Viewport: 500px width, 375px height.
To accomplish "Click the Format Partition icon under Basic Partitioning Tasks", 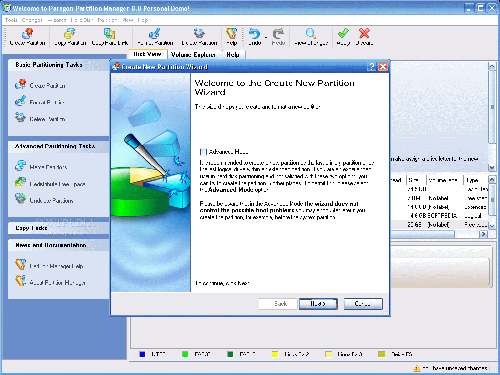I will click(20, 101).
